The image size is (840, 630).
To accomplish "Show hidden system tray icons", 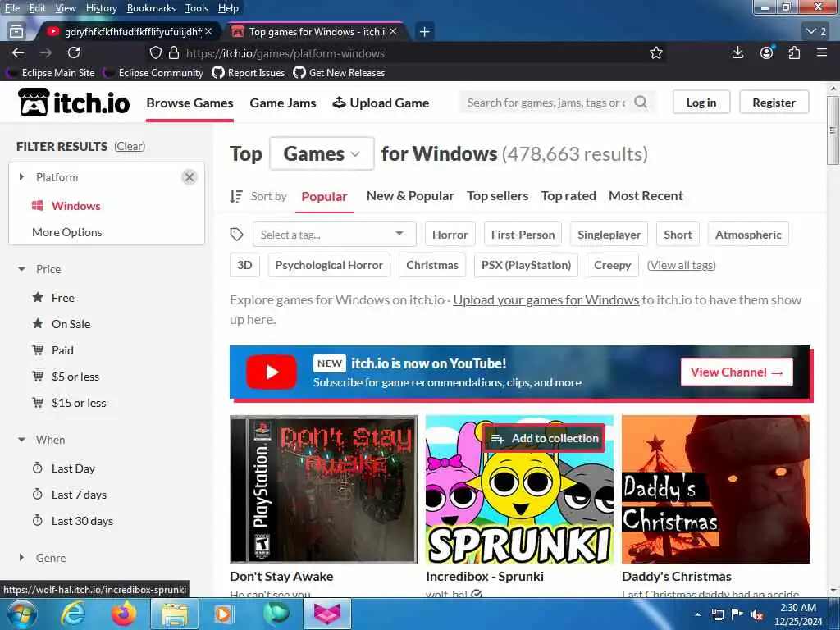I will click(x=697, y=614).
